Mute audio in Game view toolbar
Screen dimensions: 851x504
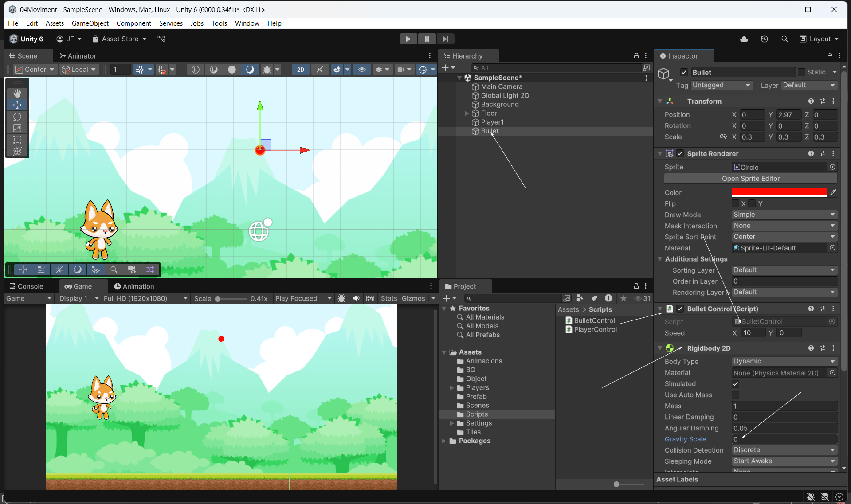(356, 298)
